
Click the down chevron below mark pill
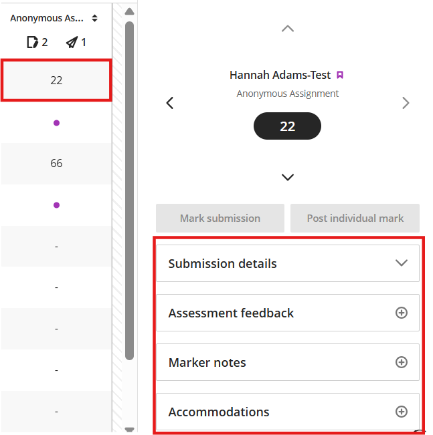pos(288,177)
